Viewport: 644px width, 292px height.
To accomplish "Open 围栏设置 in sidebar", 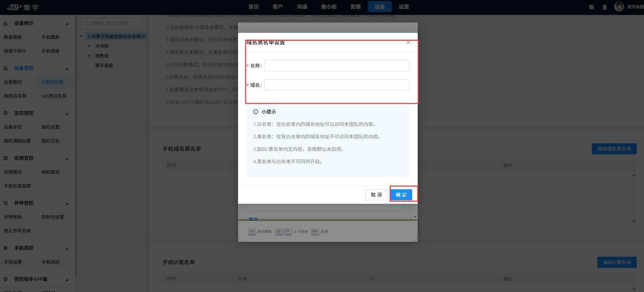I will point(50,127).
